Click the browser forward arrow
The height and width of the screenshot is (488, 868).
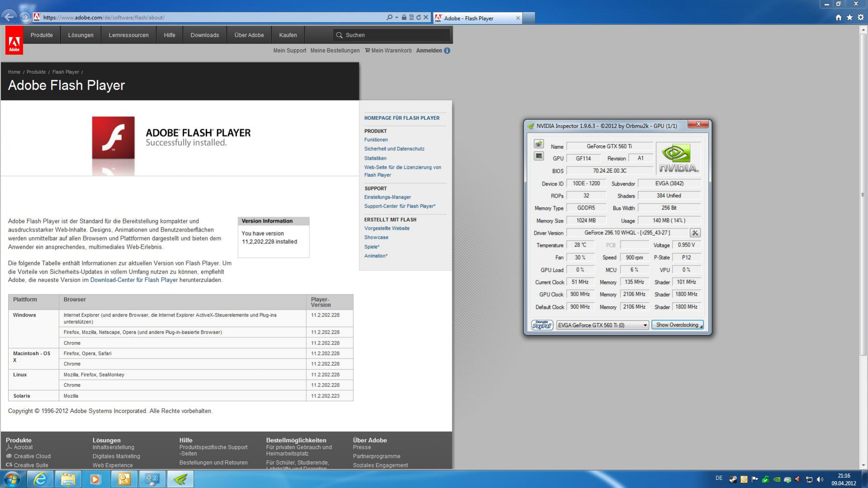(x=25, y=17)
